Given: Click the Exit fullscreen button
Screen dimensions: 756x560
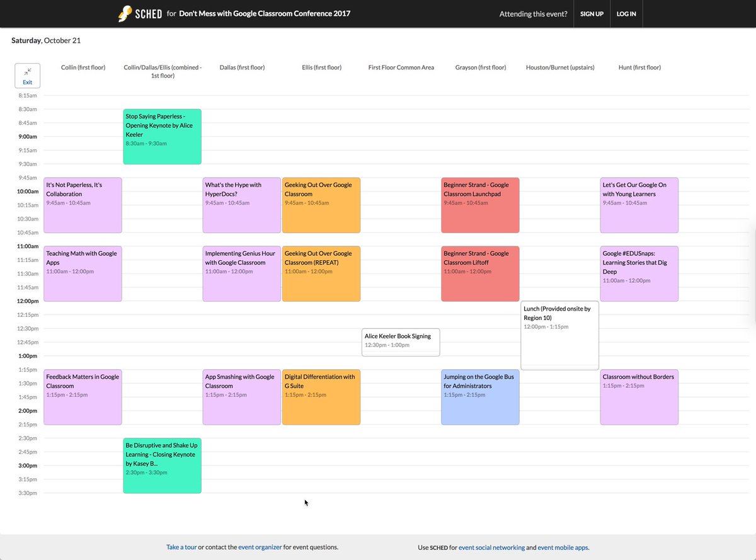Looking at the screenshot, I should [27, 76].
